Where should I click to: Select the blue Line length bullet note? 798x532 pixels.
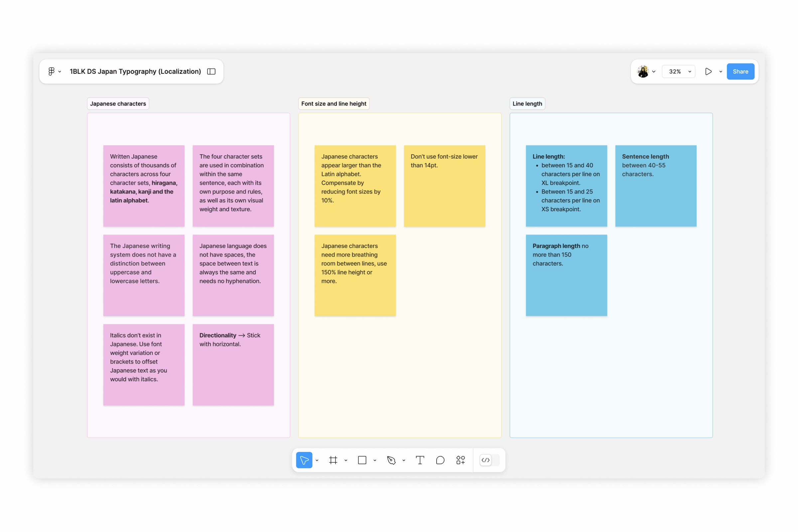pos(567,186)
